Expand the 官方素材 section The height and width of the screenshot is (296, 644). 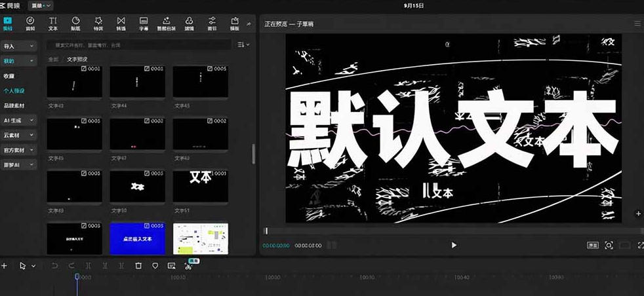pyautogui.click(x=19, y=150)
